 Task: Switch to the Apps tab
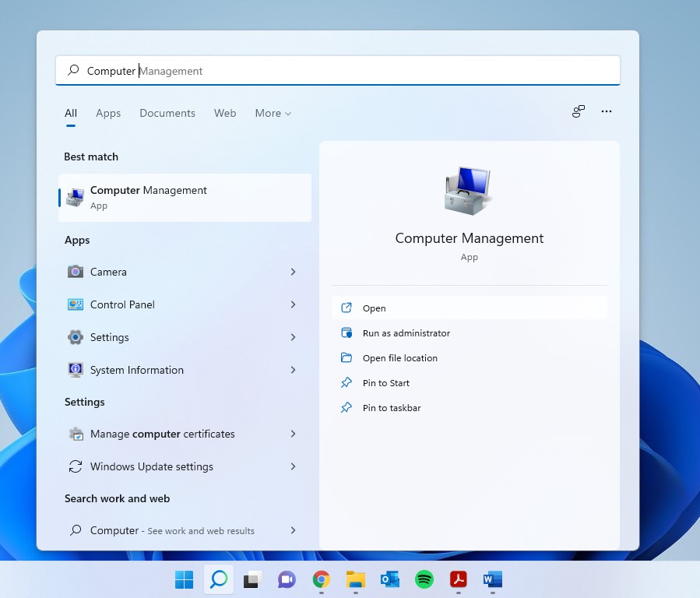click(108, 113)
